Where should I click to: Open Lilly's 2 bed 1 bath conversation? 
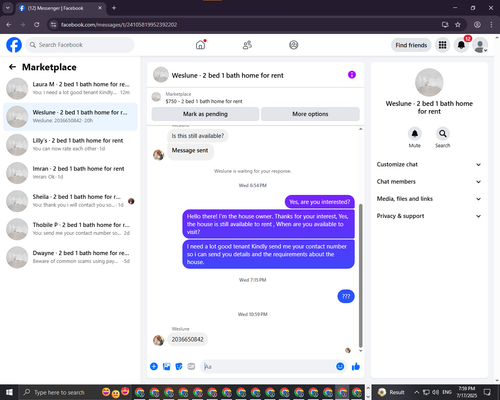pyautogui.click(x=70, y=145)
